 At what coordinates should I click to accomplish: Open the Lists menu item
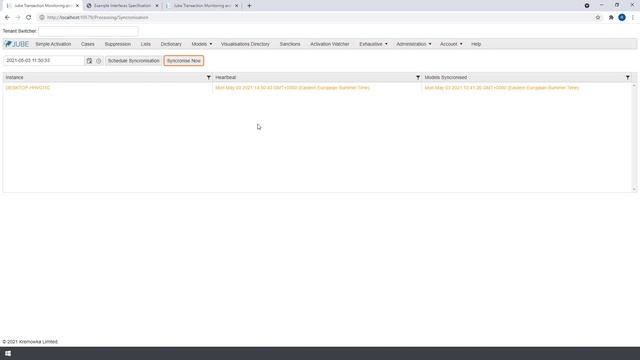point(146,44)
